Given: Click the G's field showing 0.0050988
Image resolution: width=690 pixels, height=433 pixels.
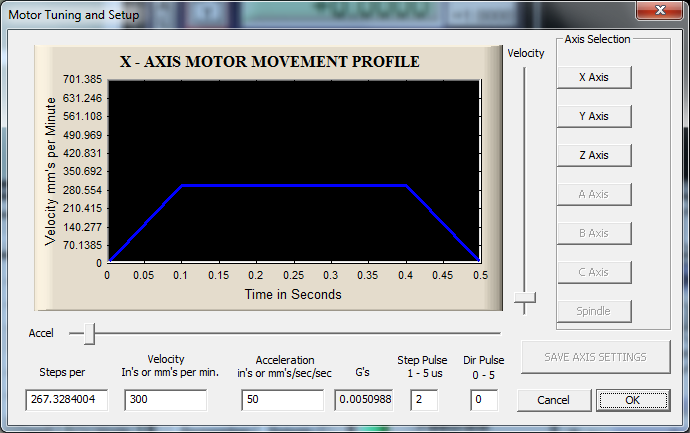Looking at the screenshot, I should (364, 400).
